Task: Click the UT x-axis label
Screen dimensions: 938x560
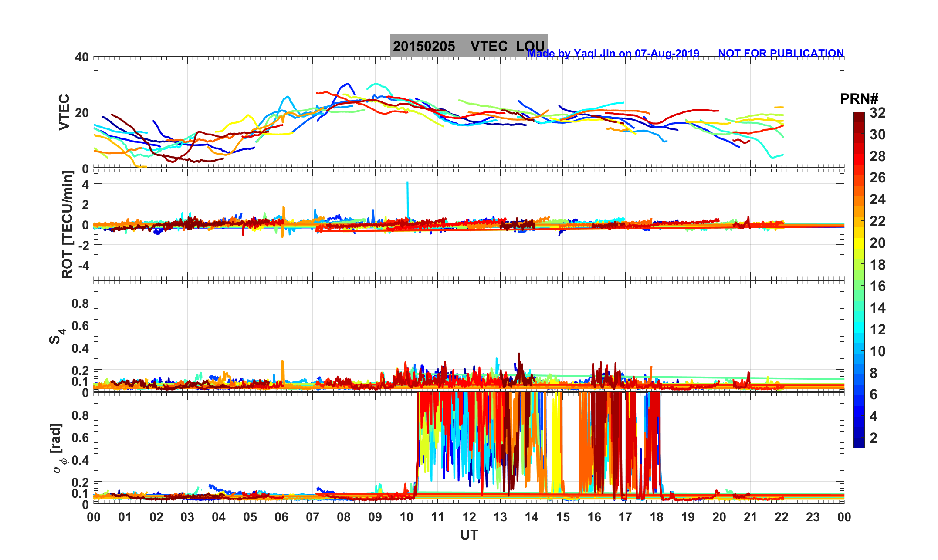Action: point(469,535)
